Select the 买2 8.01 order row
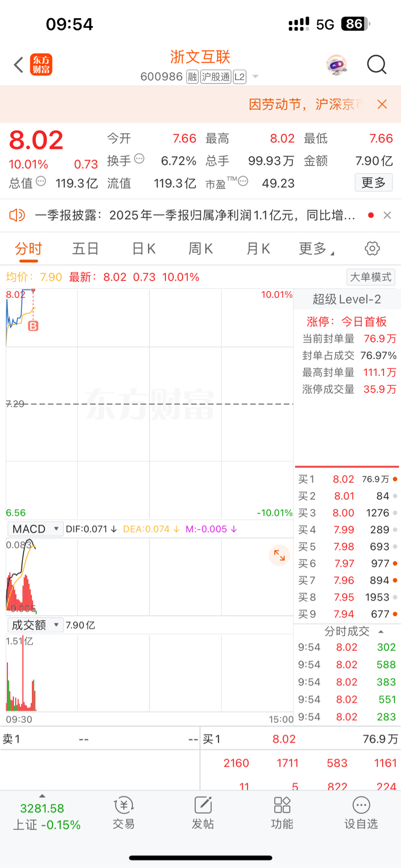 coord(347,496)
